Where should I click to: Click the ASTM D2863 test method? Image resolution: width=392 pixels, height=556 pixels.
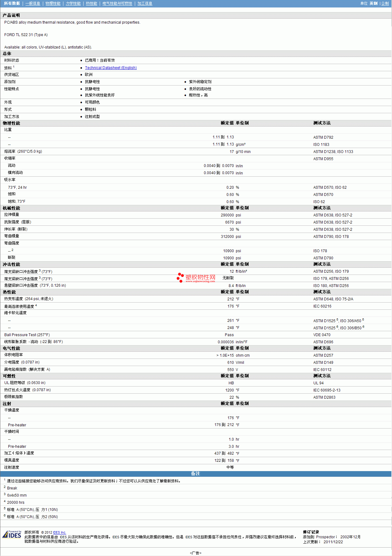coord(324,397)
